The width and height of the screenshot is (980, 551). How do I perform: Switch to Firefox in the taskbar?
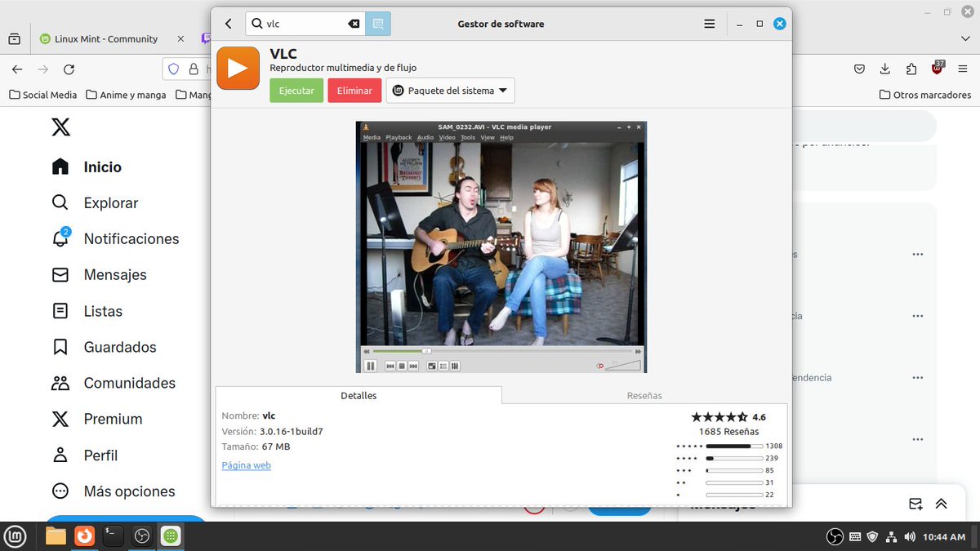(x=84, y=536)
